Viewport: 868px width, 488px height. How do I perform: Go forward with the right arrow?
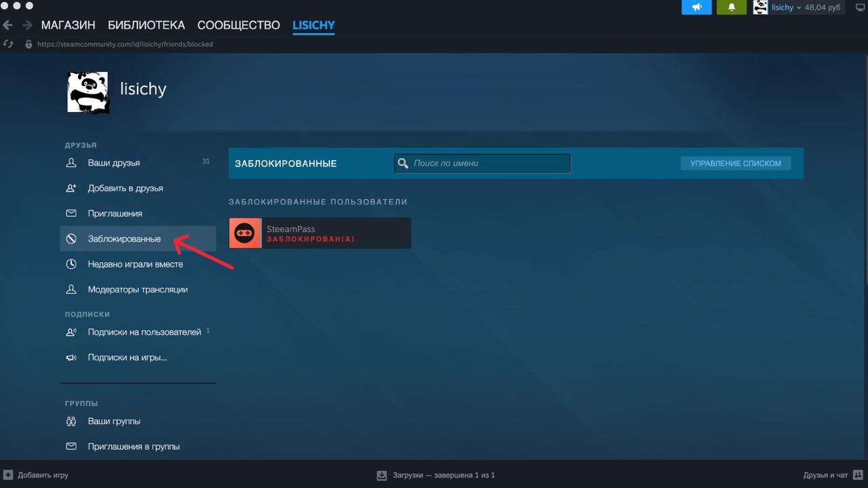coord(27,25)
